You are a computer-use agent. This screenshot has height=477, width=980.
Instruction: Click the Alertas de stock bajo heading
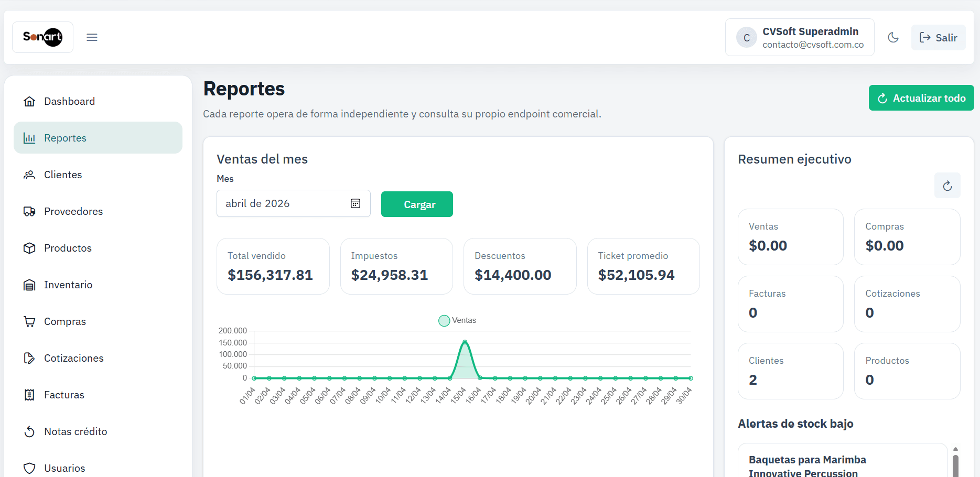coord(795,424)
